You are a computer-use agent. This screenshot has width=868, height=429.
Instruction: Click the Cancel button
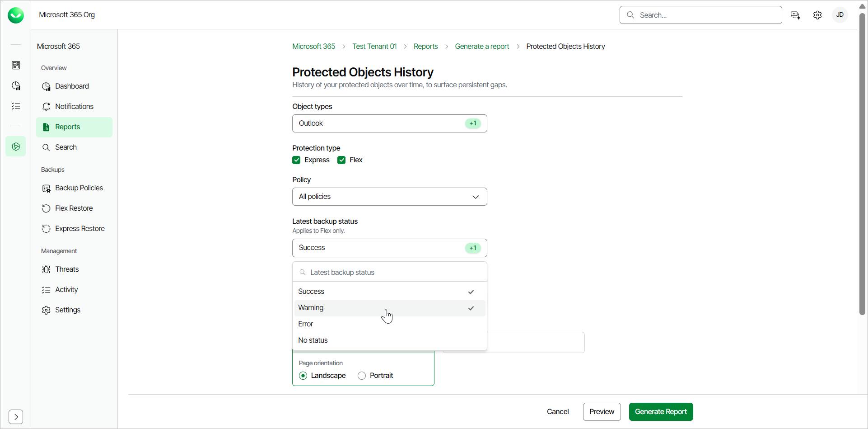[x=558, y=412]
